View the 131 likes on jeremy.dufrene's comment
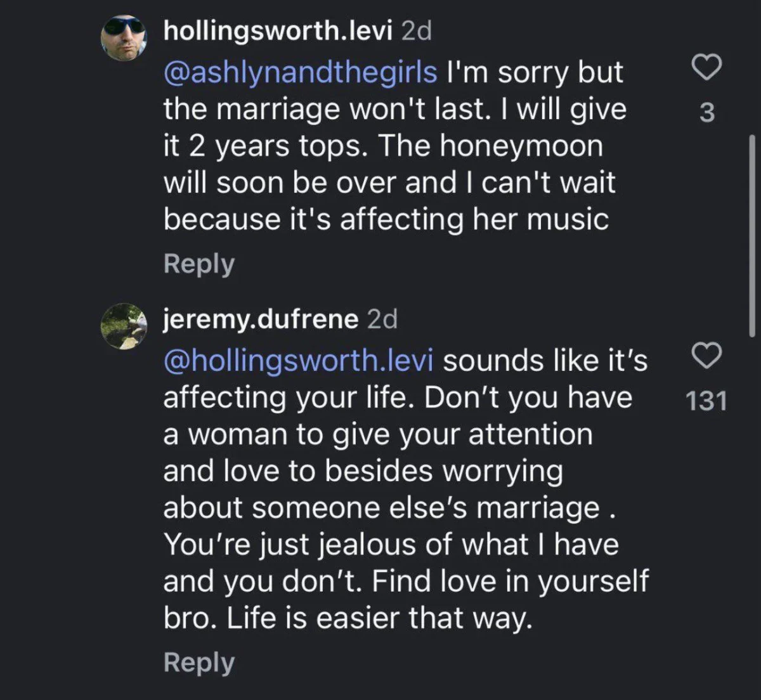This screenshot has height=700, width=761. [x=706, y=400]
